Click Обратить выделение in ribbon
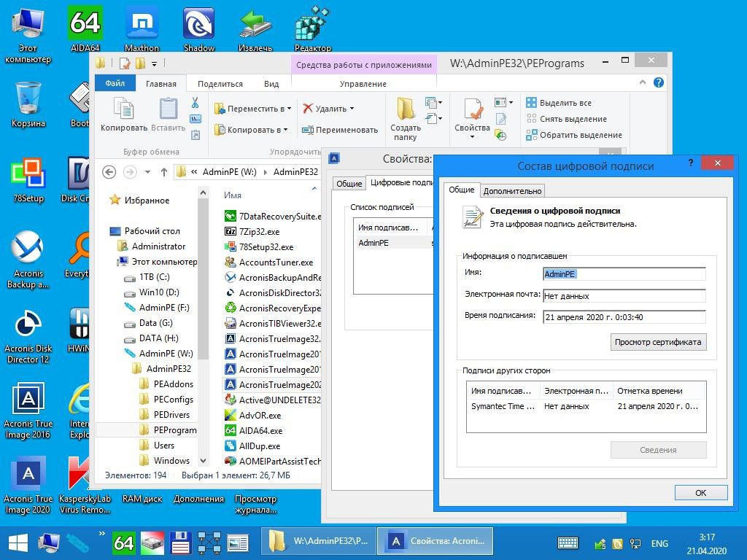This screenshot has width=747, height=560. 574,135
